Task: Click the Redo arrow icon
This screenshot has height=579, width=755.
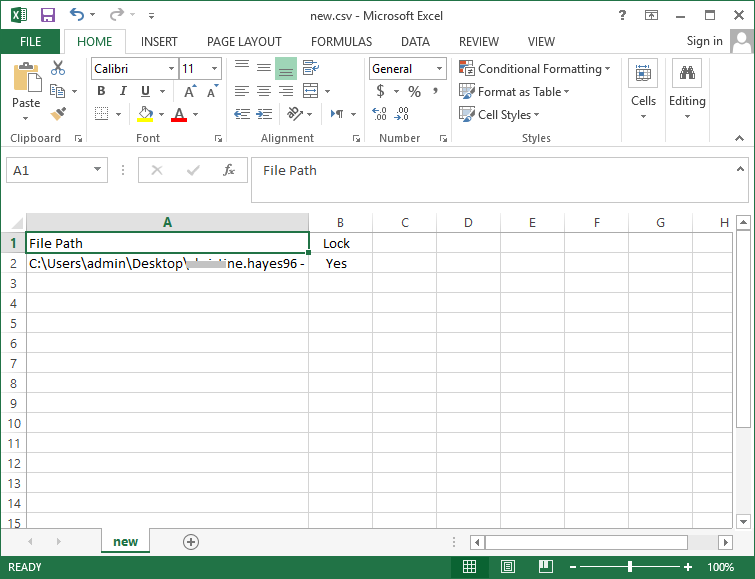Action: (116, 15)
